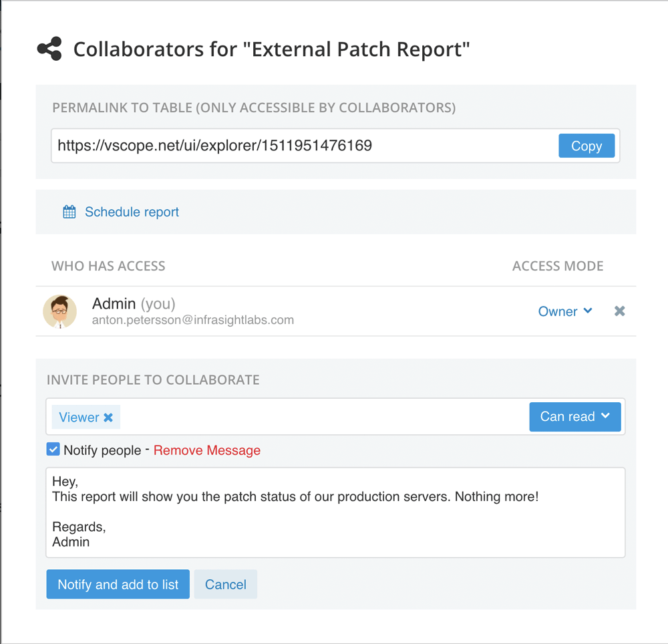Click the PERMALINK TO TABLE heading
668x644 pixels.
254,108
